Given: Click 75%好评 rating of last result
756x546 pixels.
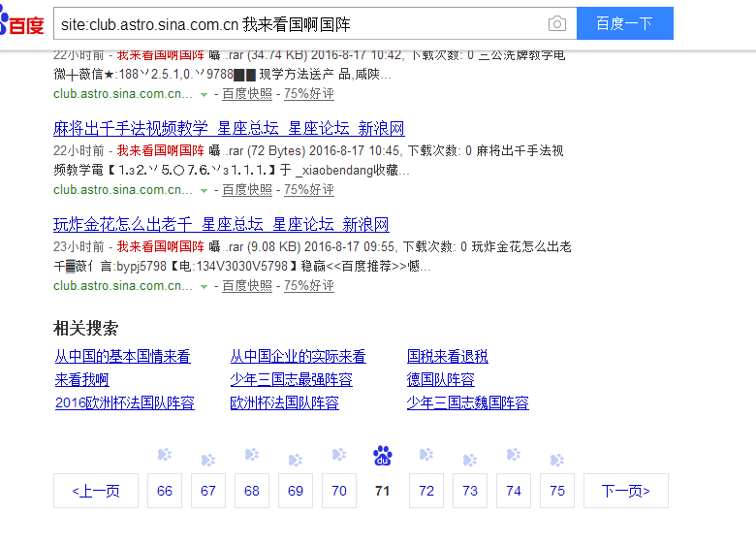Looking at the screenshot, I should (x=308, y=286).
